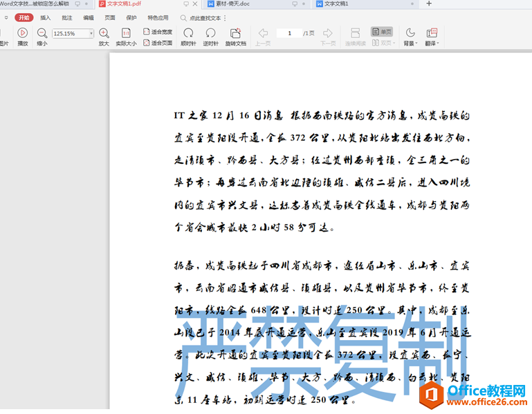Screen dimensions: 532x414
Task: Click the text 'IT 之家 12 月 16 日消息'
Action: 228,115
